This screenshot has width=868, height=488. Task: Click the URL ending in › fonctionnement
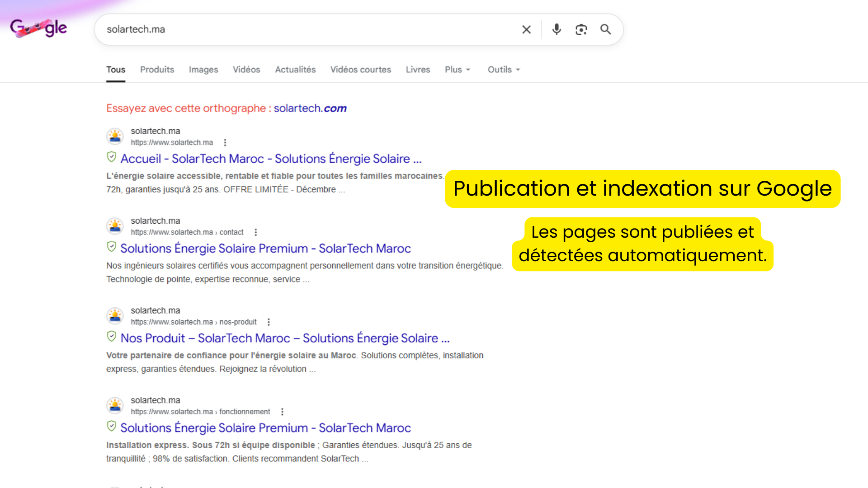[200, 412]
